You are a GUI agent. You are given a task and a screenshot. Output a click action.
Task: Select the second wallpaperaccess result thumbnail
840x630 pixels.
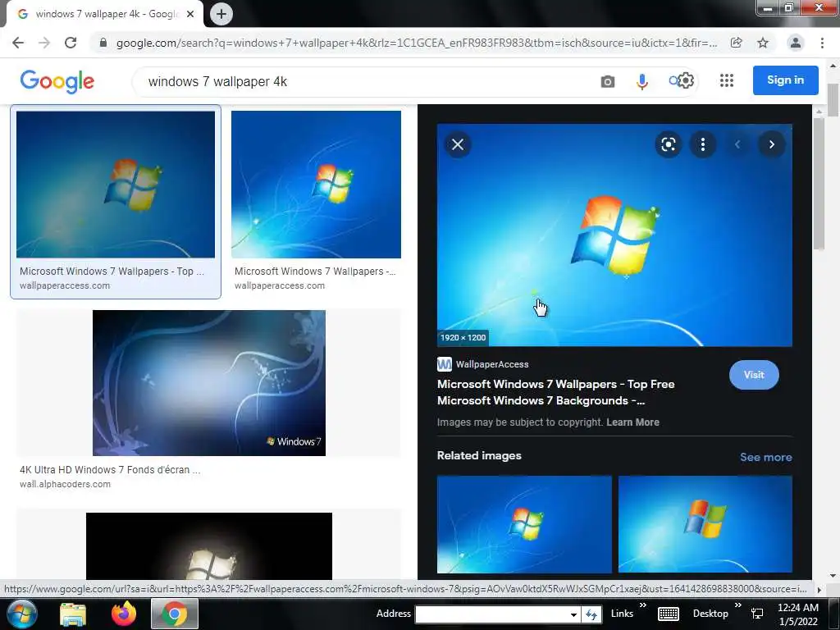pyautogui.click(x=316, y=185)
